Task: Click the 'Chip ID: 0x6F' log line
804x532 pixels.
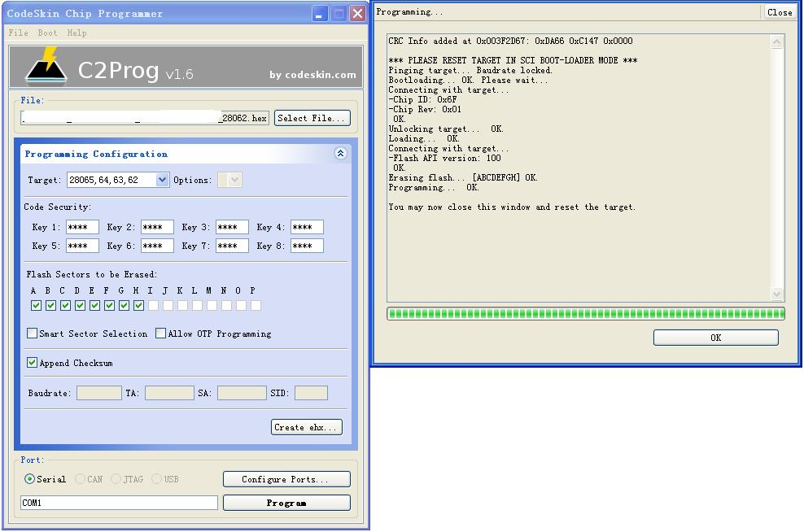Action: coord(422,99)
